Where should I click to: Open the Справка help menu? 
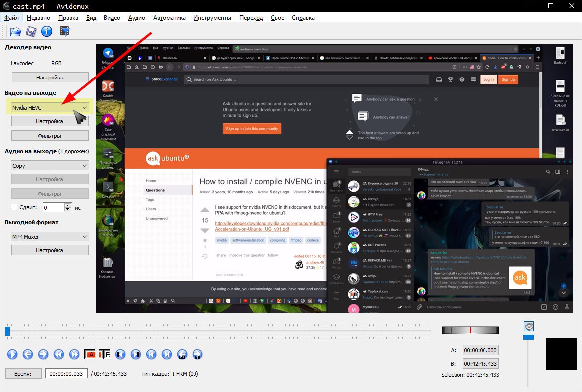click(x=303, y=18)
